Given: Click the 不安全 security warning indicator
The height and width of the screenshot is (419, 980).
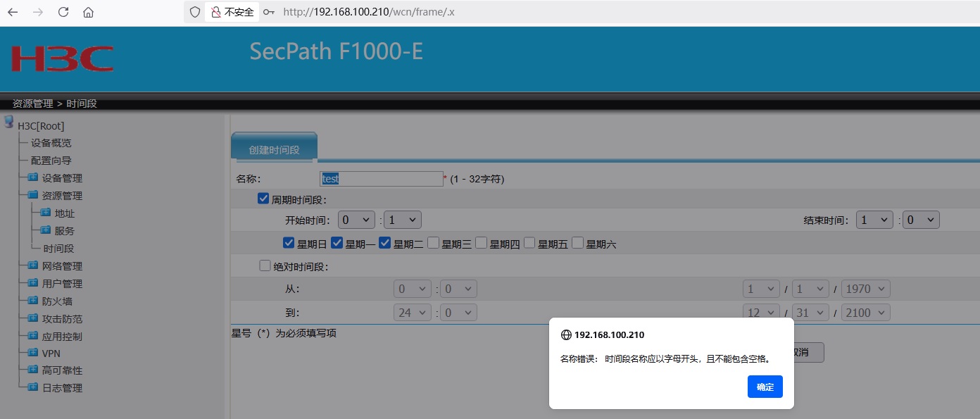Looking at the screenshot, I should coord(232,12).
